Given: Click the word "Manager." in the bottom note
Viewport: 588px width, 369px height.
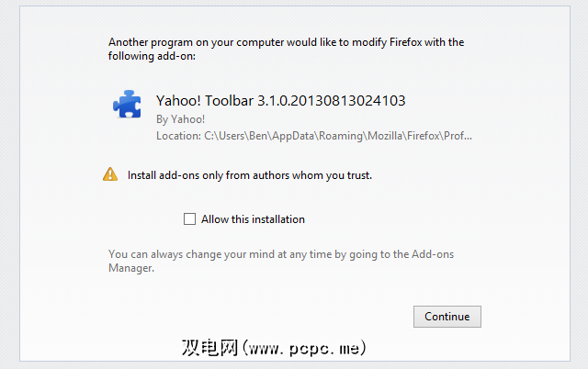Looking at the screenshot, I should click(130, 269).
